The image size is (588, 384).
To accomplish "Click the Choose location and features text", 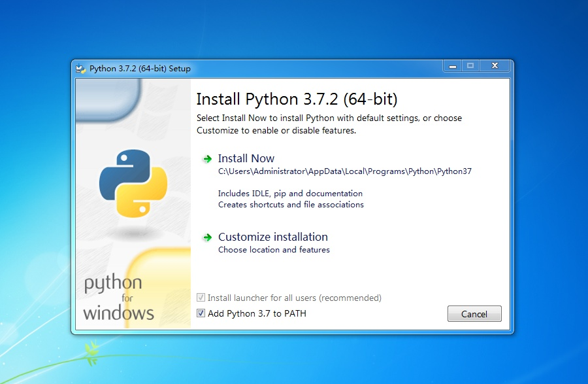I will [273, 249].
